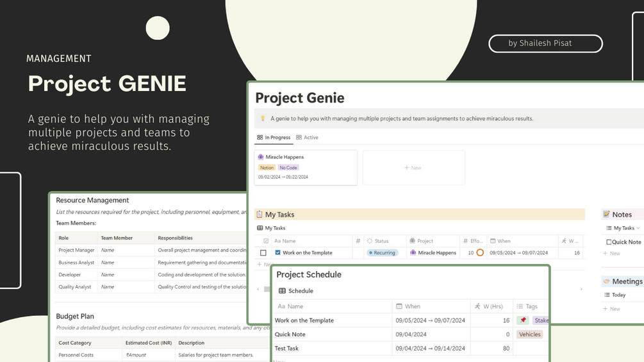Switch to the Active tab
This screenshot has height=362, width=644.
tap(307, 138)
